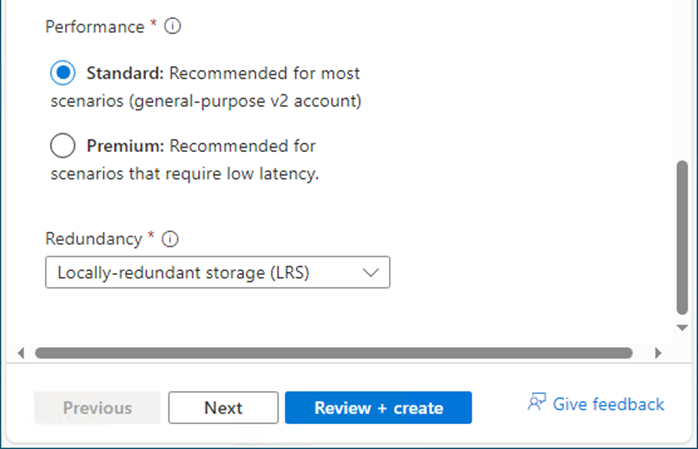Click the bold Standard option label text
This screenshot has width=698, height=449.
click(x=125, y=73)
